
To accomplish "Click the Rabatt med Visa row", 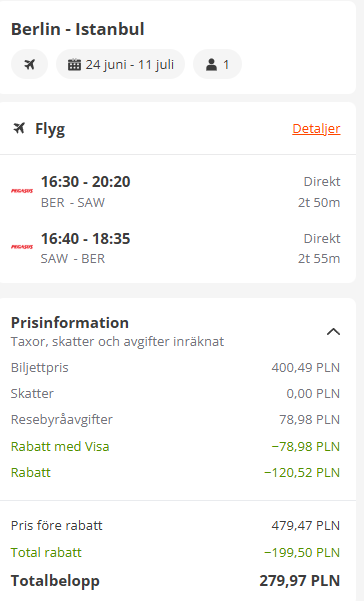I will (x=175, y=447).
